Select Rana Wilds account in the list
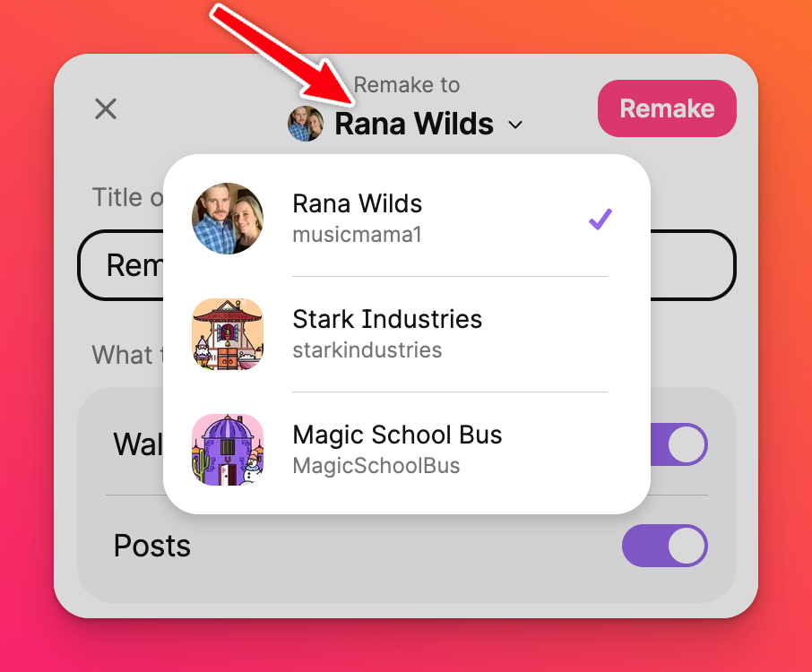Viewport: 812px width, 672px height. coord(407,219)
